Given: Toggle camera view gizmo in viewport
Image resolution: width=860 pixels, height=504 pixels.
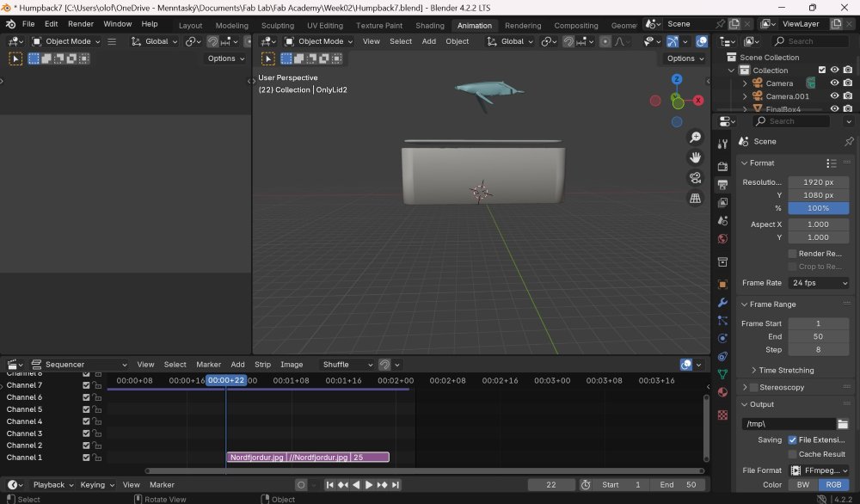Looking at the screenshot, I should coord(695,178).
